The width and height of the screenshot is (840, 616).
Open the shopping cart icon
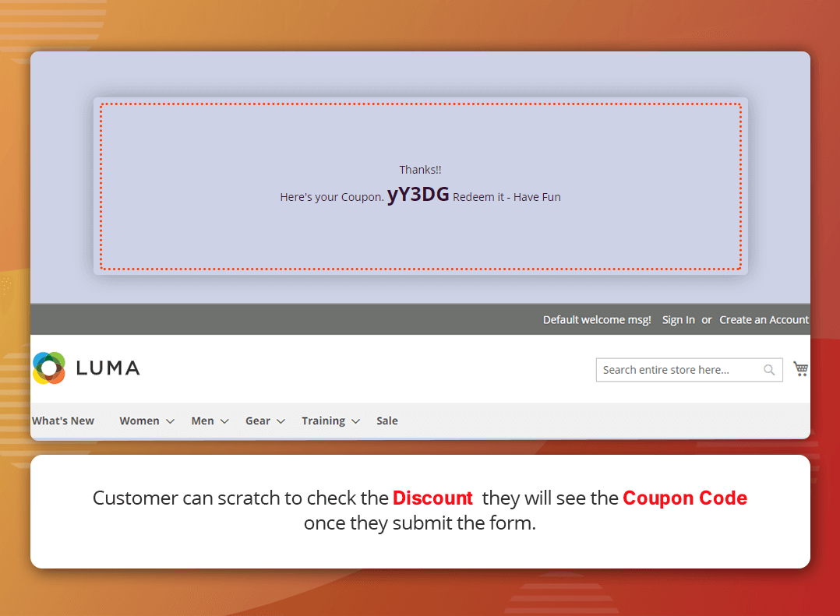click(800, 368)
